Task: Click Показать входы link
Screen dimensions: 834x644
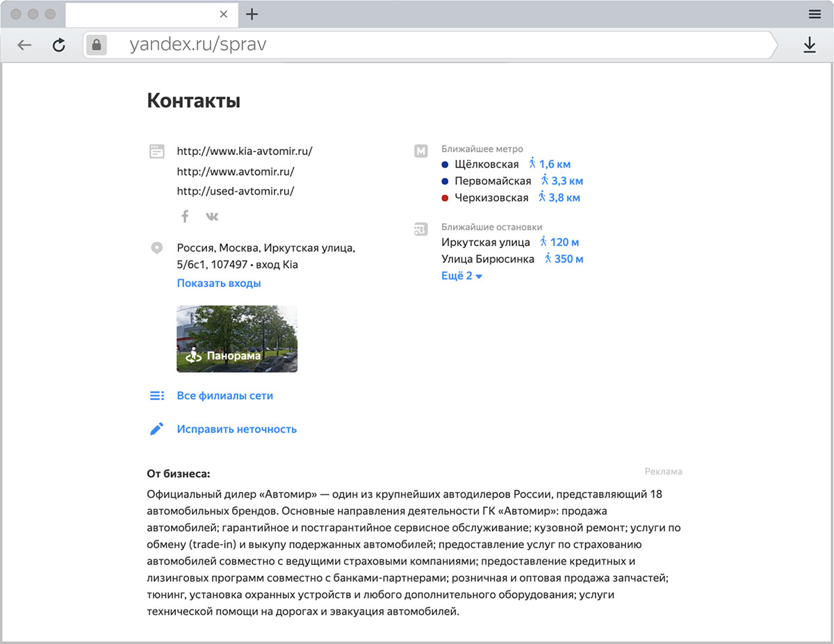Action: pos(219,283)
